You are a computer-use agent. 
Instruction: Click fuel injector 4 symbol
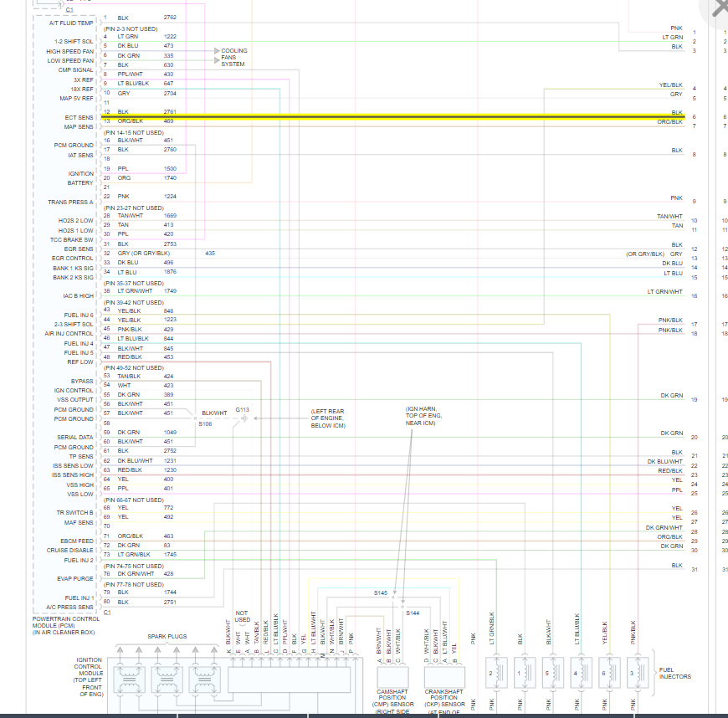pyautogui.click(x=582, y=673)
